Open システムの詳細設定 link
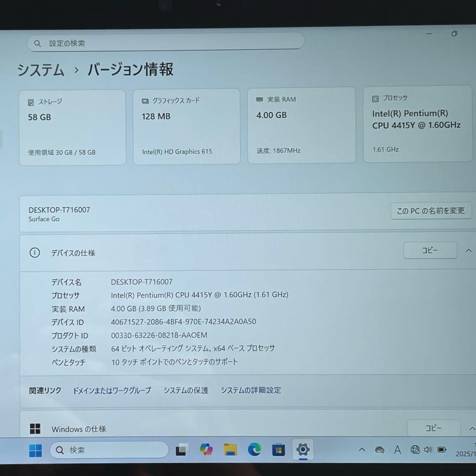The width and height of the screenshot is (476, 476). (x=251, y=390)
